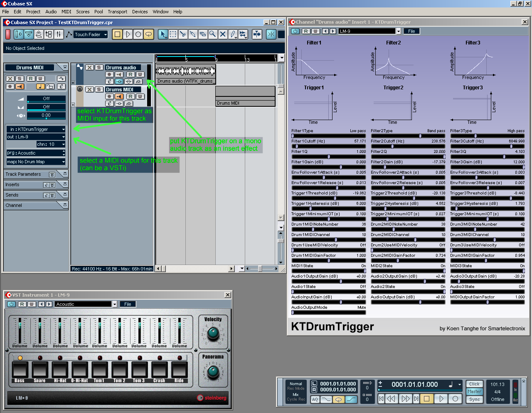Mute the Drums MIDI track in list
This screenshot has height=413, width=532.
89,89
